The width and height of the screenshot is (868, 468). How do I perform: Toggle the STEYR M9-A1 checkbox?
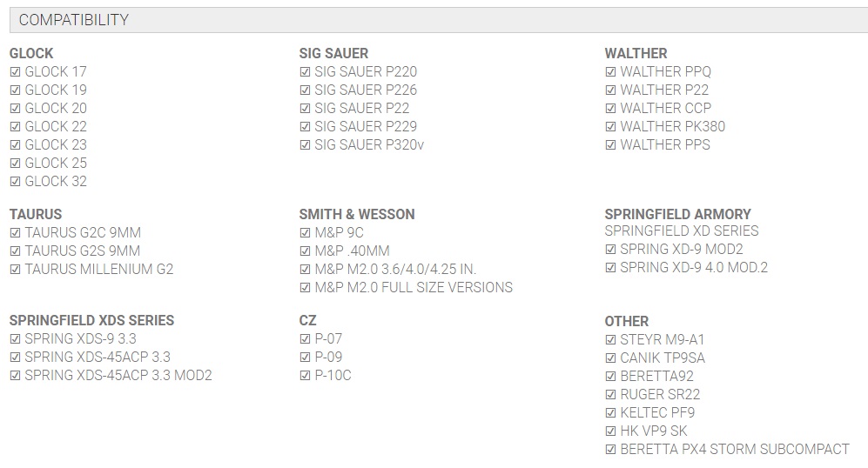coord(610,340)
